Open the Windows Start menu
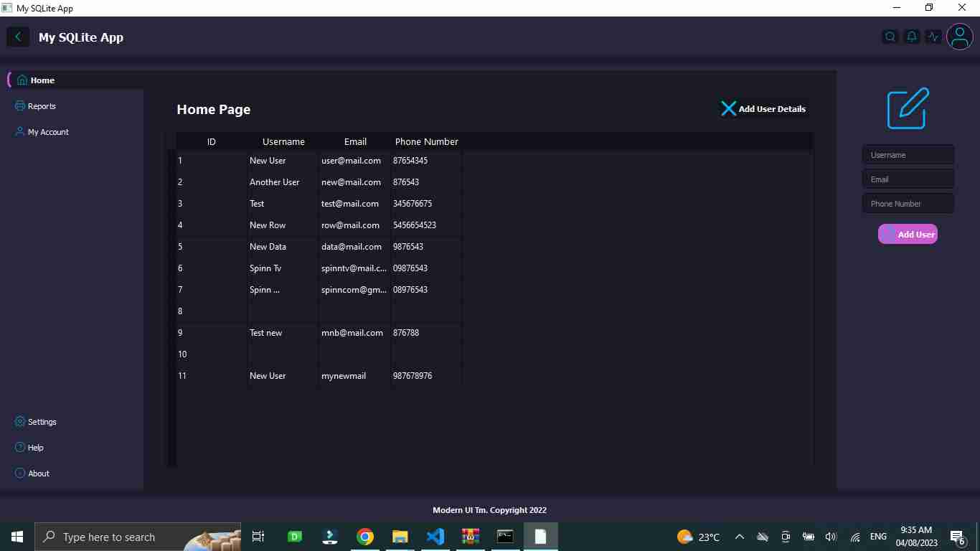Image resolution: width=980 pixels, height=551 pixels. point(17,537)
